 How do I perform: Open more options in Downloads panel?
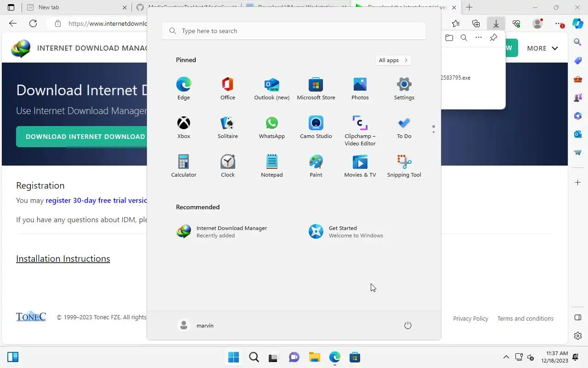tap(479, 38)
